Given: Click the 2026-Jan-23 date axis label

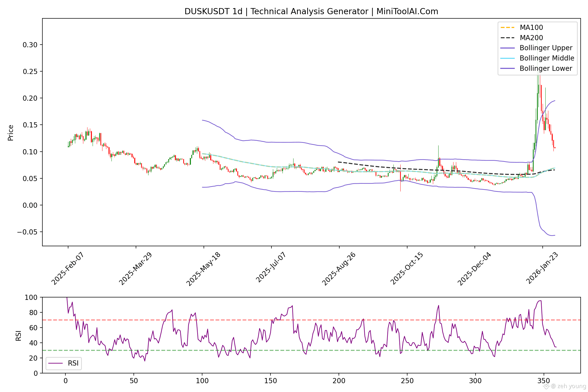Looking at the screenshot, I should (542, 268).
